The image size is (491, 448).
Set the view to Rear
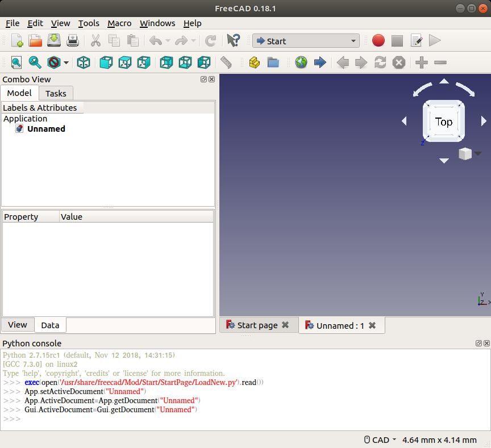(167, 62)
